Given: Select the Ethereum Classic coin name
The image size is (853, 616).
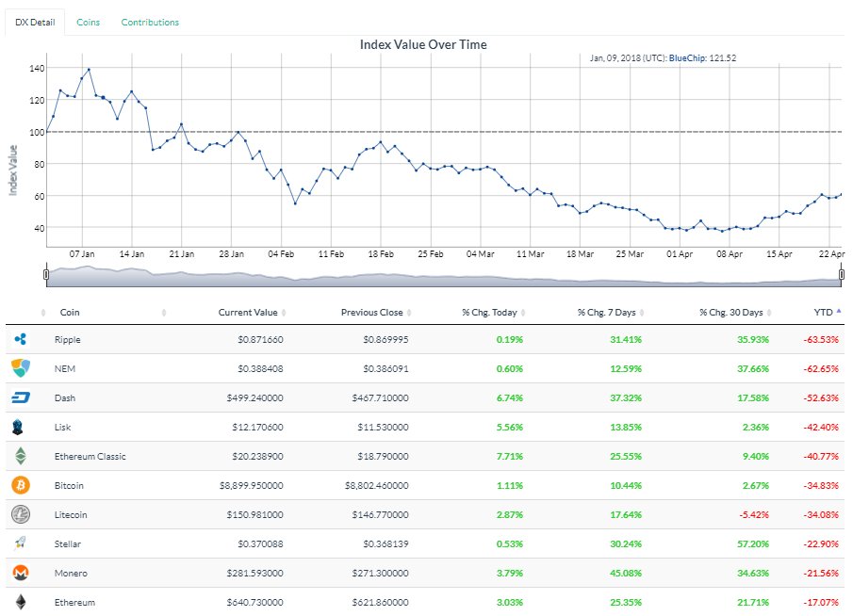Looking at the screenshot, I should click(89, 457).
